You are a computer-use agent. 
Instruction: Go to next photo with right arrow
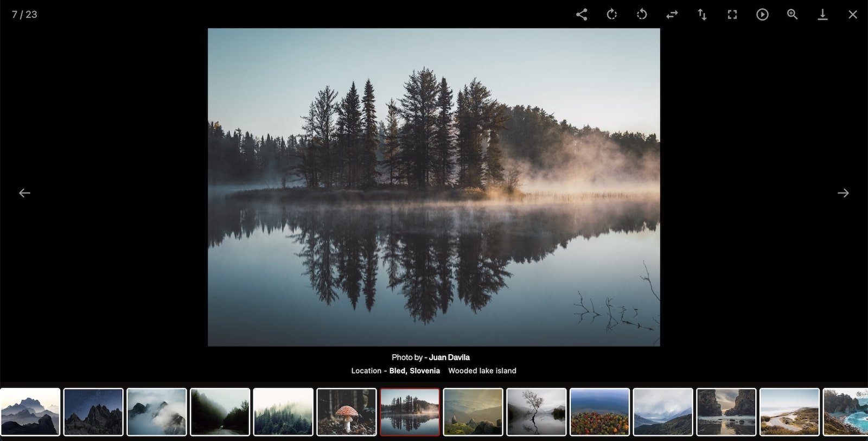pyautogui.click(x=843, y=193)
